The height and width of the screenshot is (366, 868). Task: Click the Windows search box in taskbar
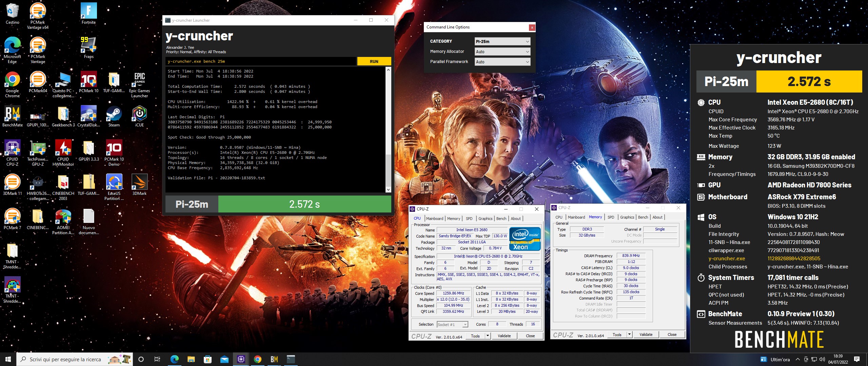(x=74, y=359)
